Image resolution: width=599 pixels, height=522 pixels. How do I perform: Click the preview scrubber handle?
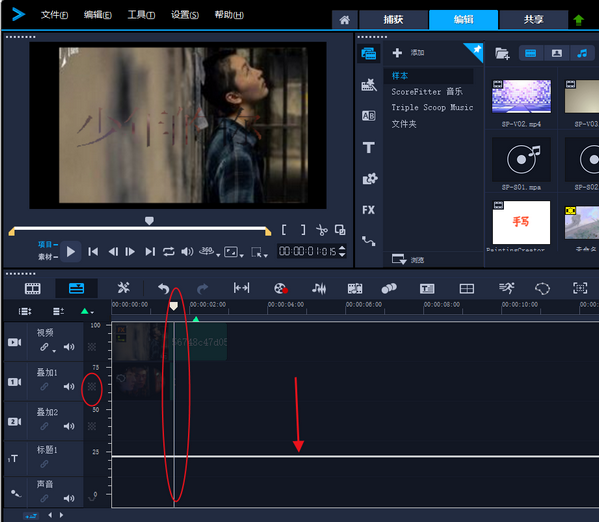pyautogui.click(x=149, y=220)
